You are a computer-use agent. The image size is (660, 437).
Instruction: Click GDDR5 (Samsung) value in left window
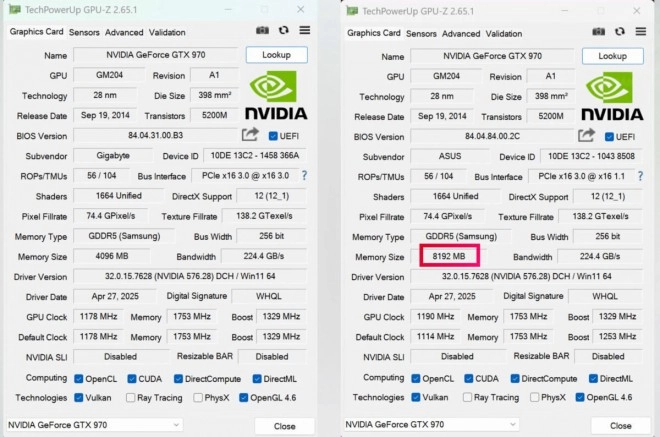124,236
